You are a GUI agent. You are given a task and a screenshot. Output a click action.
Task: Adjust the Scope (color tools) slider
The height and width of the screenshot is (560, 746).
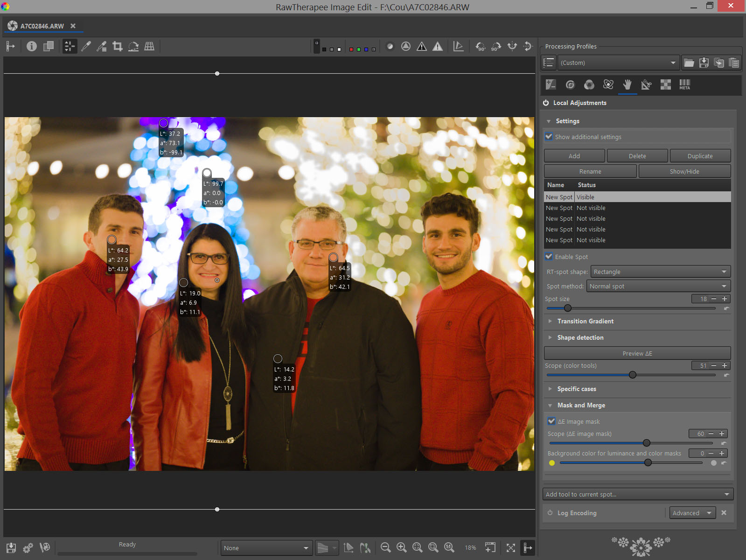click(633, 375)
